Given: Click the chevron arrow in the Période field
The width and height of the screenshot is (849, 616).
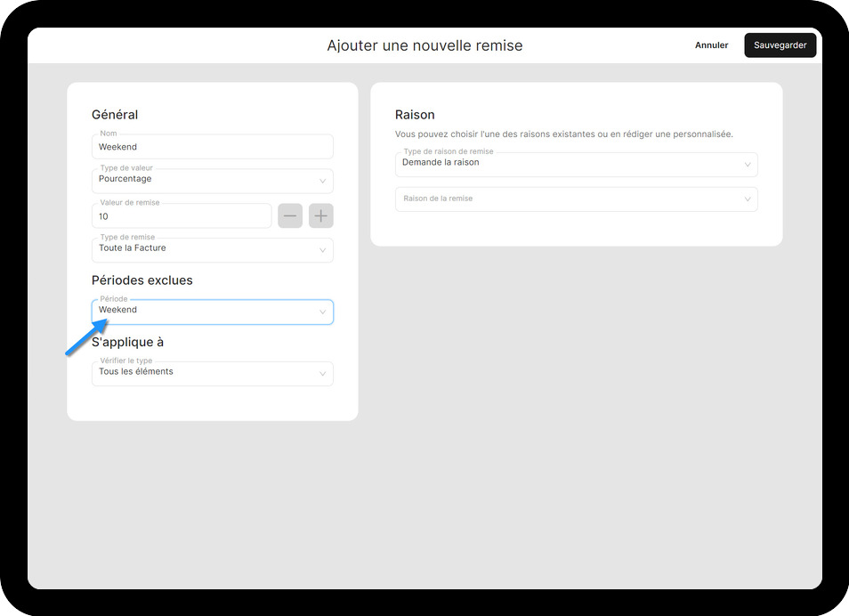Looking at the screenshot, I should [322, 312].
